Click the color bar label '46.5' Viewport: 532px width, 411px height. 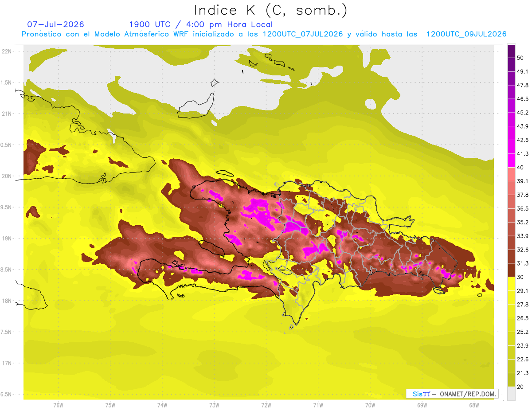523,99
